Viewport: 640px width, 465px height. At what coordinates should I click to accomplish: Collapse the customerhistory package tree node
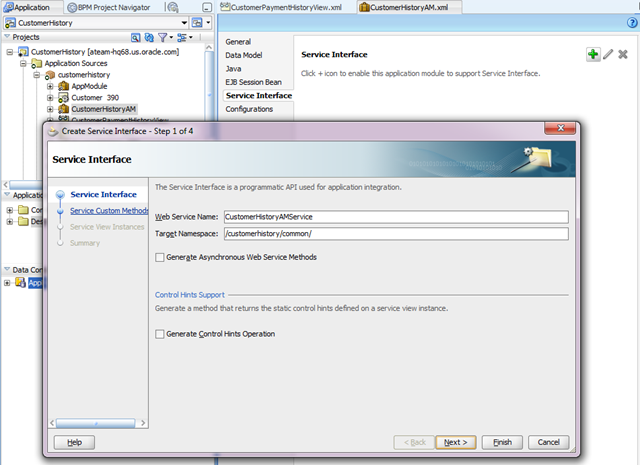(x=37, y=75)
